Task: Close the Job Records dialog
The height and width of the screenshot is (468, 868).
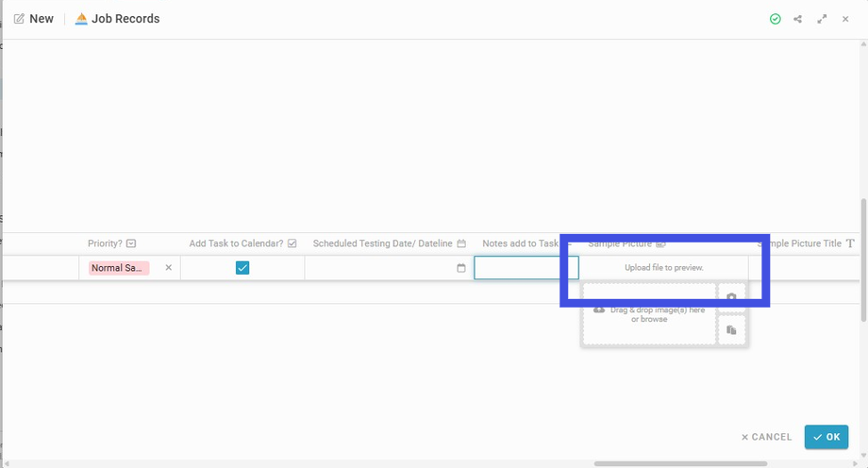Action: 845,20
